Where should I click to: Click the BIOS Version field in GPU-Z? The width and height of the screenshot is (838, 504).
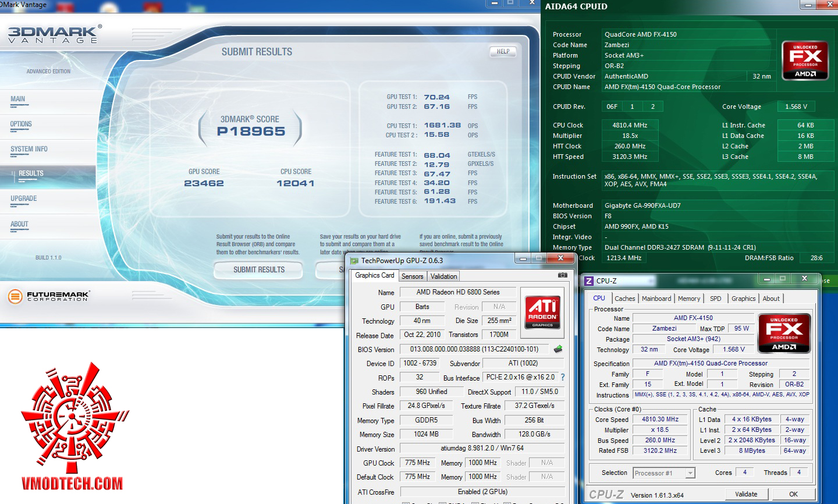(474, 349)
